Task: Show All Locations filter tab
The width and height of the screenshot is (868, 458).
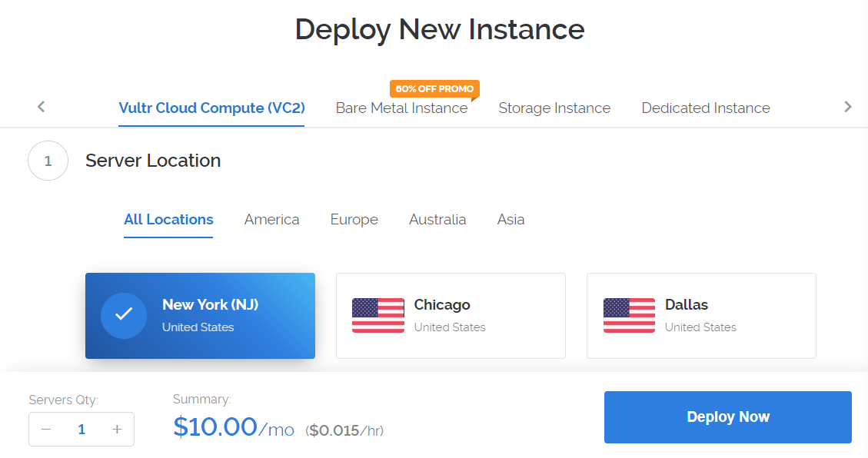Action: (168, 220)
